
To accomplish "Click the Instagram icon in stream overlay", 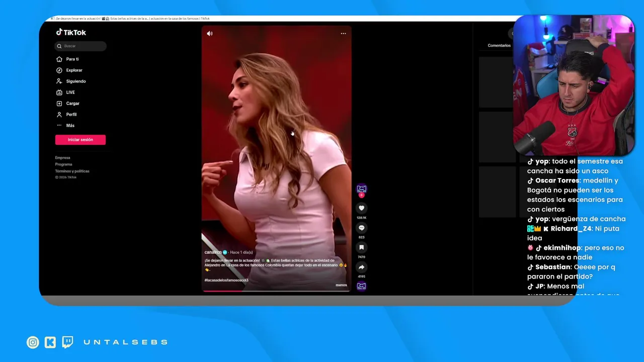I will click(x=33, y=342).
